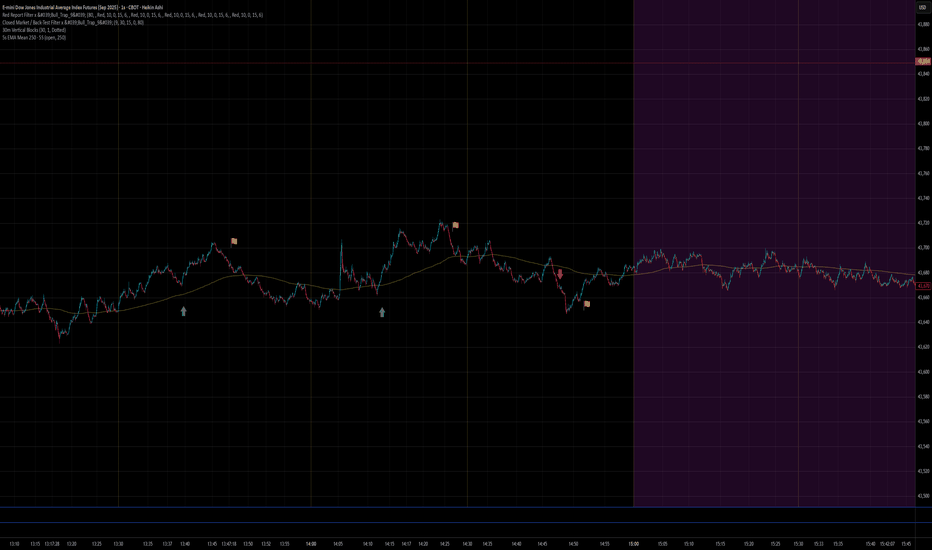Click the 15:42:07 timestamp on the time axis

click(887, 543)
